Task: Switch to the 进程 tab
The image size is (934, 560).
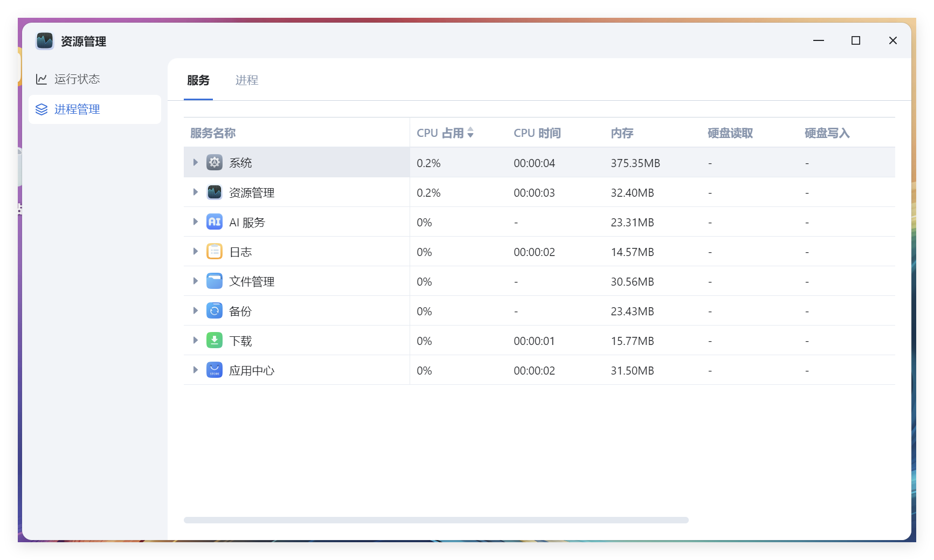Action: [x=247, y=80]
